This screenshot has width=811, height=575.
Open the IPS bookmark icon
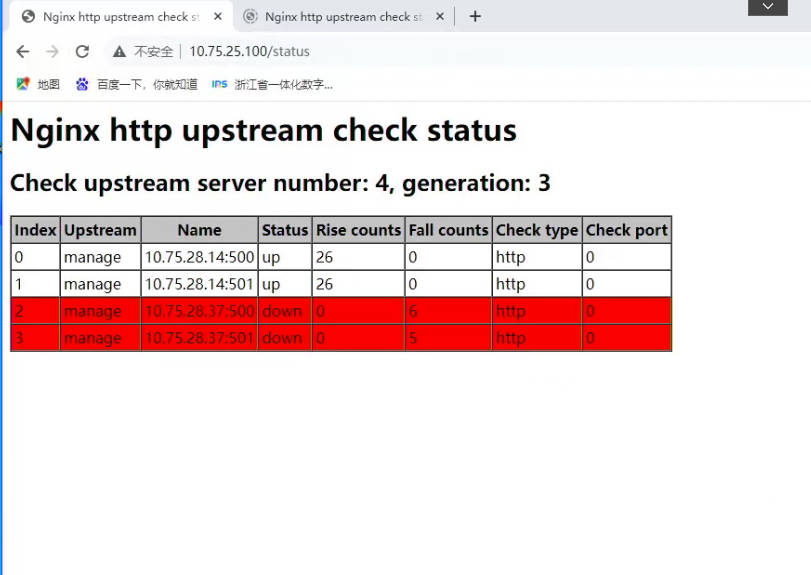pyautogui.click(x=219, y=84)
